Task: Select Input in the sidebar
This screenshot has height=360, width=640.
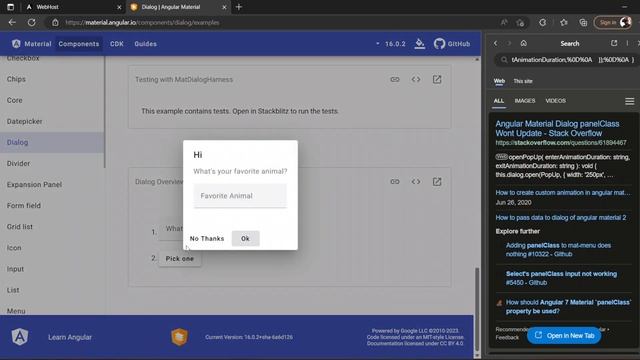Action: pyautogui.click(x=52, y=269)
